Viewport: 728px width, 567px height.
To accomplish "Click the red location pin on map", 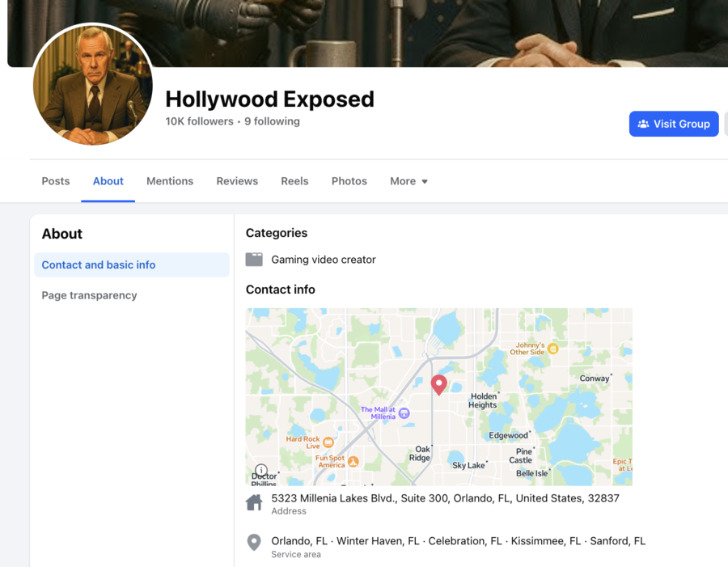I will point(438,384).
